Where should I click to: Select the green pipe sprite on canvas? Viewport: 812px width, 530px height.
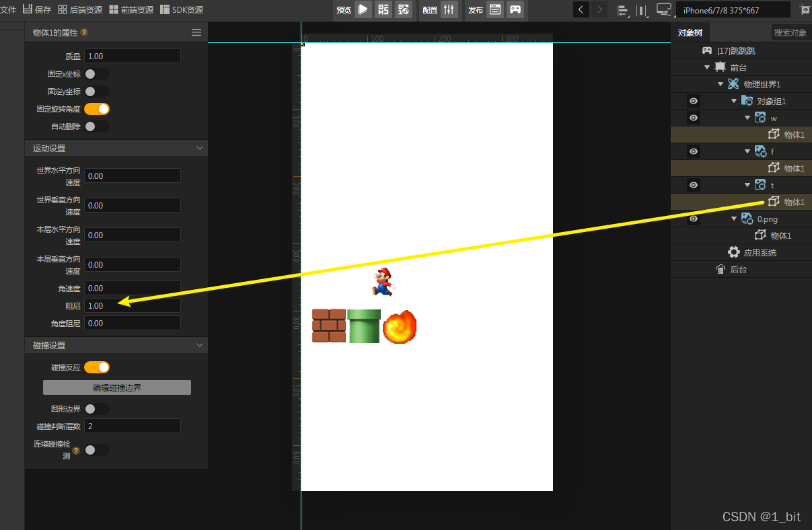[x=364, y=326]
